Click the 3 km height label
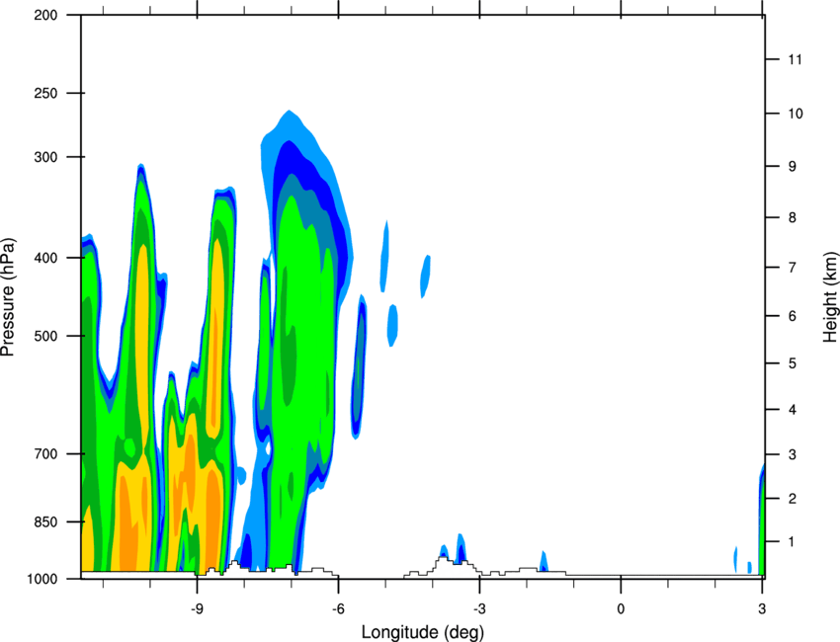 (x=793, y=454)
